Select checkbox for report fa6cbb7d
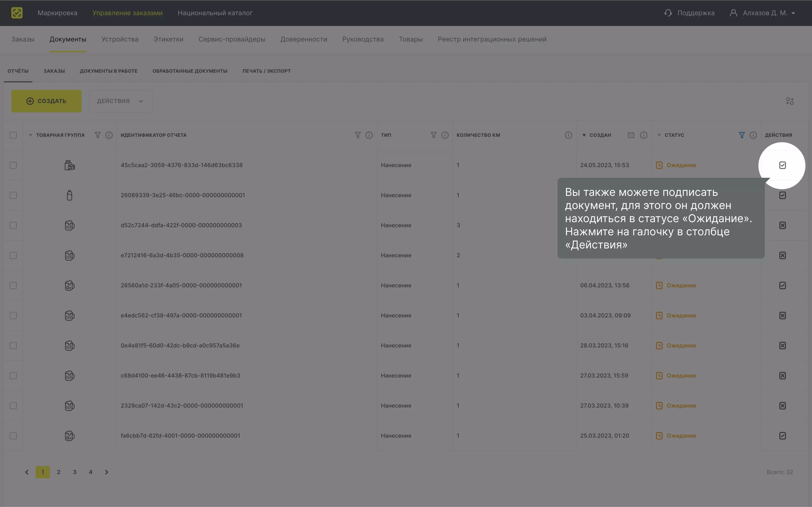812x507 pixels. click(13, 436)
